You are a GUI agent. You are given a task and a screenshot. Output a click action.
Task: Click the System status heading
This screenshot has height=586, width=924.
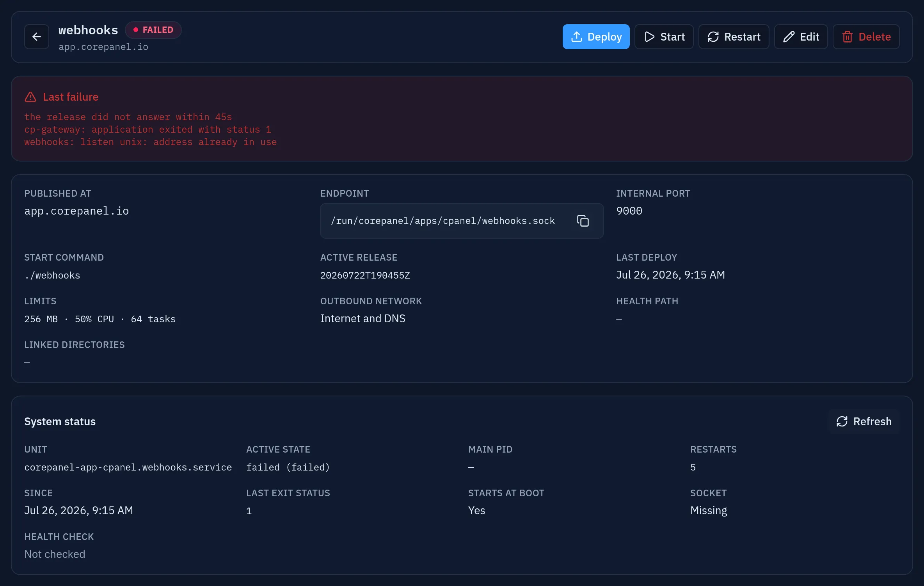tap(60, 422)
